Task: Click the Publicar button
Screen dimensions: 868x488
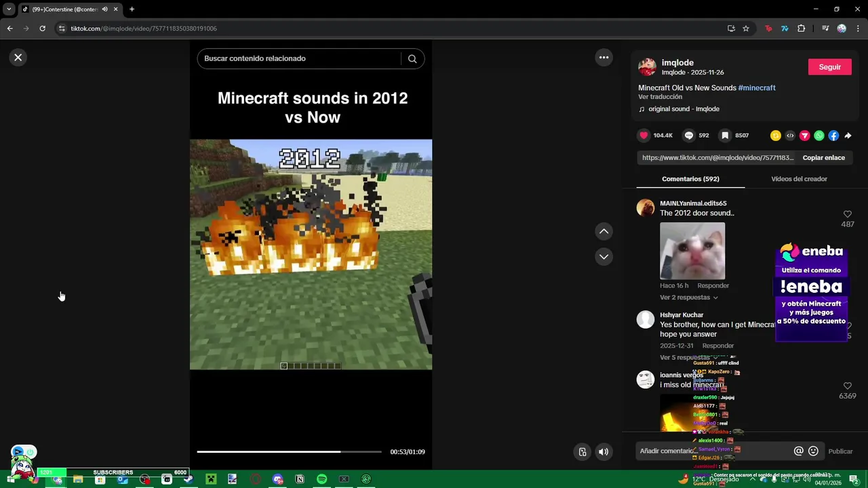Action: (840, 451)
